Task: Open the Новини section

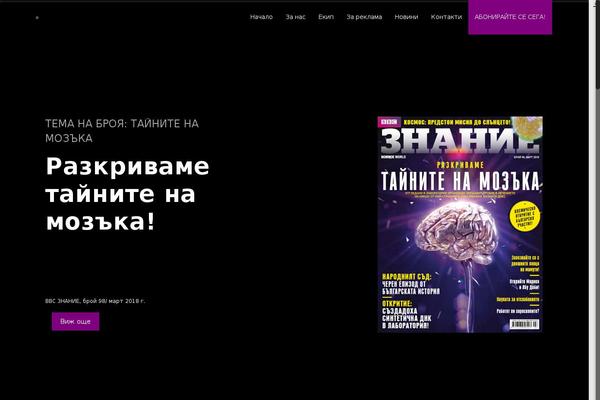Action: (x=406, y=17)
